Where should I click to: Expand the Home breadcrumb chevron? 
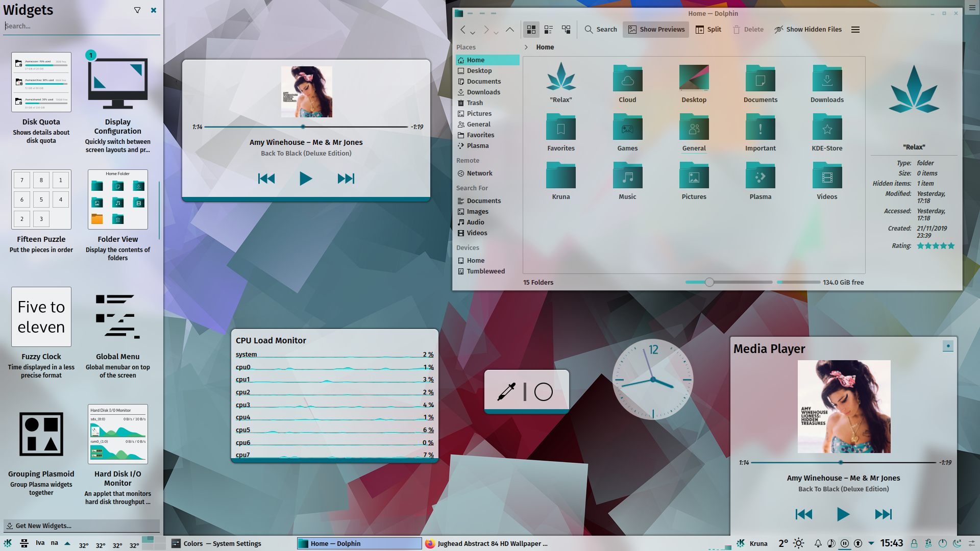[526, 47]
